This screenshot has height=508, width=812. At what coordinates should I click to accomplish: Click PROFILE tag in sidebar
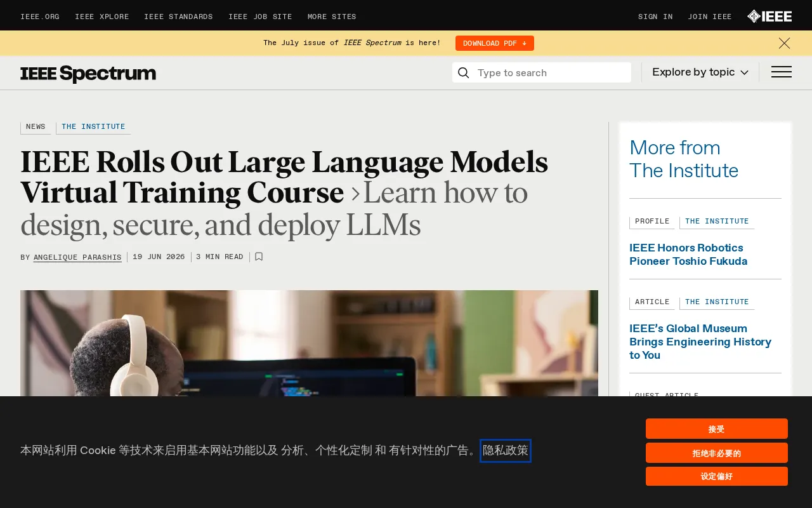pyautogui.click(x=652, y=222)
